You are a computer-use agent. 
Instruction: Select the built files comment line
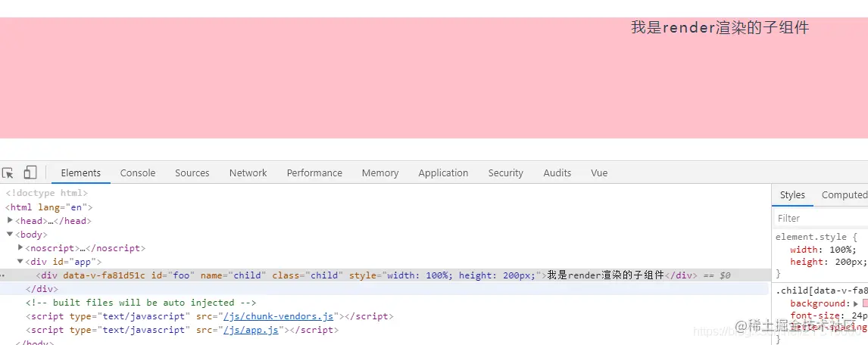coord(141,303)
